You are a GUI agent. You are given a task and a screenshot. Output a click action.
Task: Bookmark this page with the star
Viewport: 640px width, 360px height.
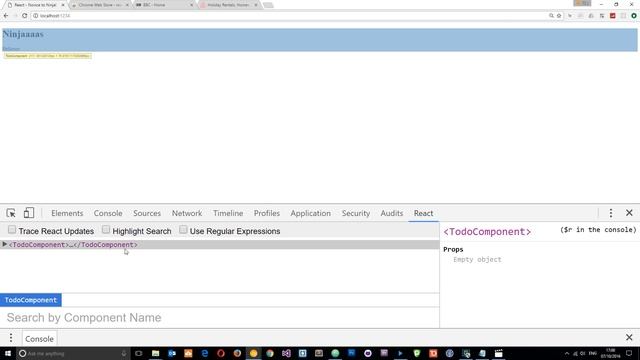(559, 16)
